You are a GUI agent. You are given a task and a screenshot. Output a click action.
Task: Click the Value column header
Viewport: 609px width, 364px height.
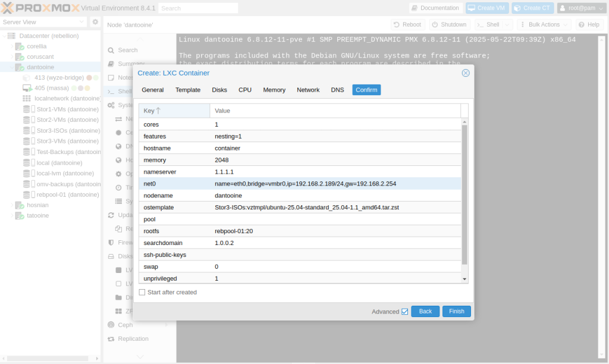coord(335,111)
